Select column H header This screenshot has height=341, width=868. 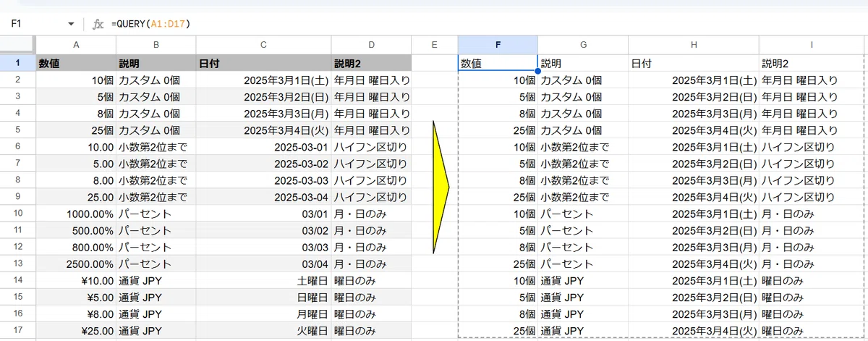[x=694, y=45]
